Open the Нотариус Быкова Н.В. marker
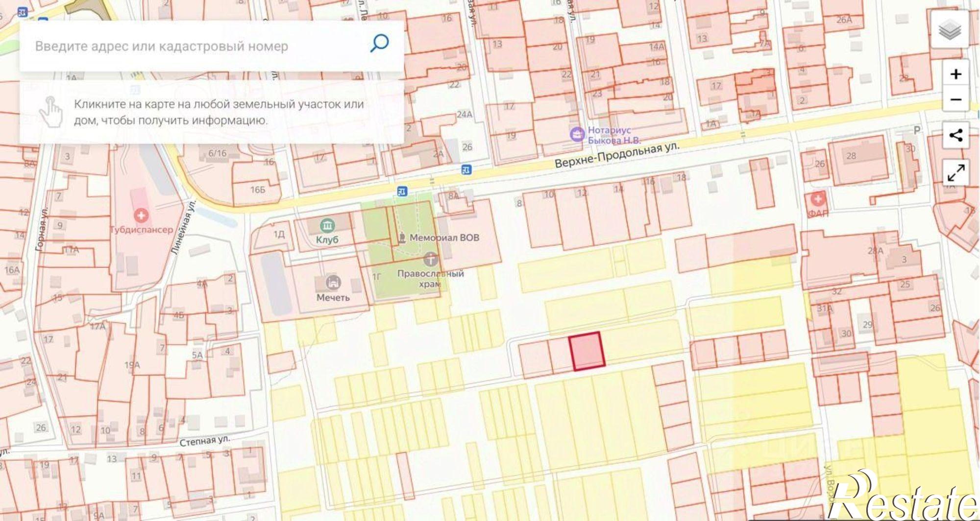The image size is (980, 521). pos(578,134)
